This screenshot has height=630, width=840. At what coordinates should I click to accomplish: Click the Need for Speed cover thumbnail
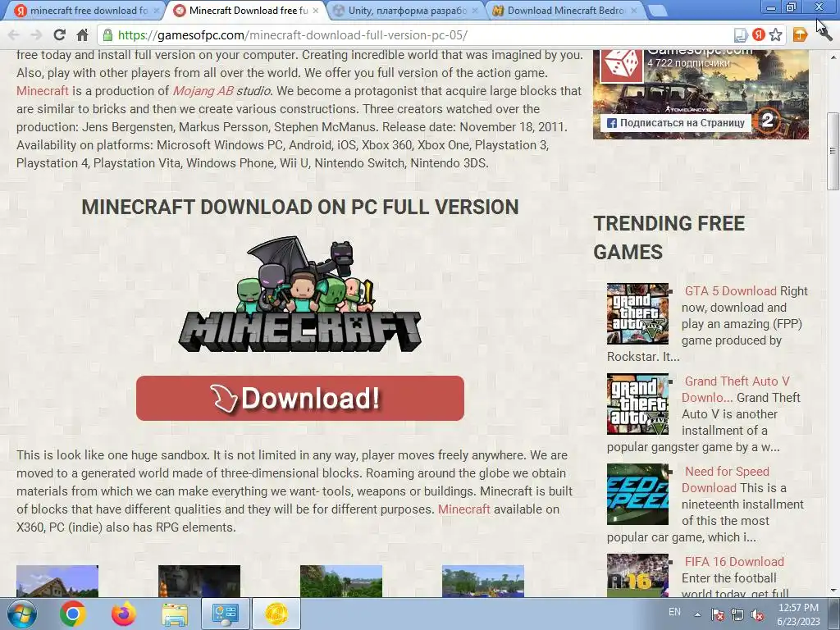(637, 494)
